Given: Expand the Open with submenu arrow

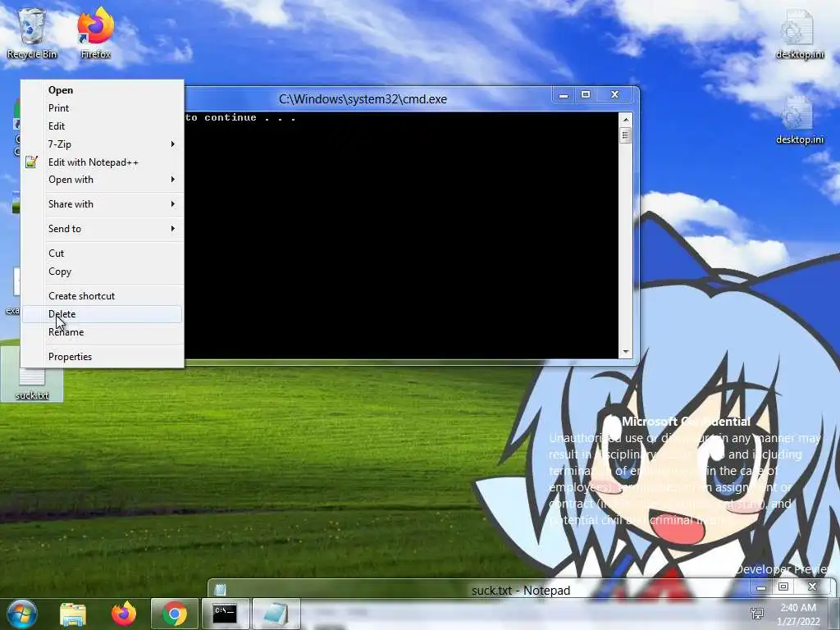Looking at the screenshot, I should 172,179.
